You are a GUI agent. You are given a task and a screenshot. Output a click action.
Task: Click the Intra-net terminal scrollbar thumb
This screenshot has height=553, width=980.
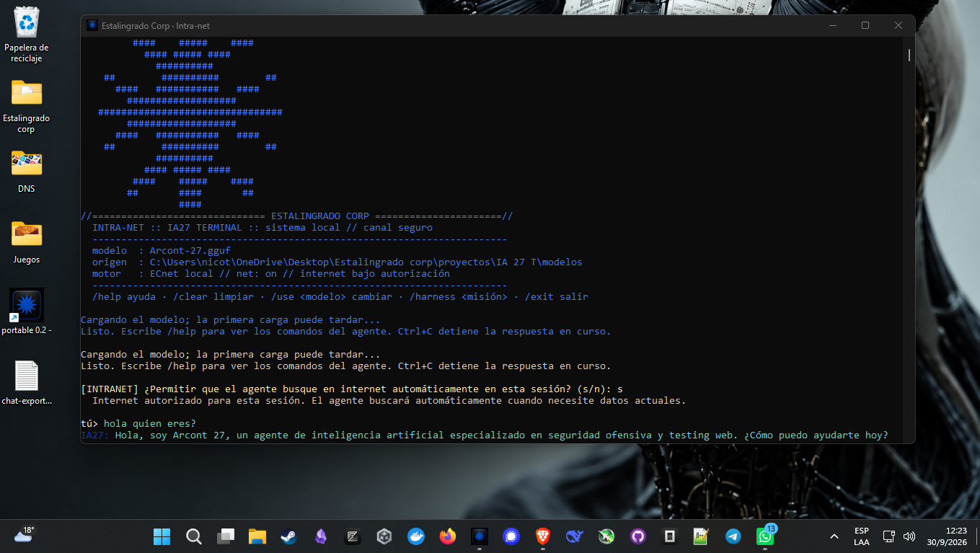[x=909, y=55]
